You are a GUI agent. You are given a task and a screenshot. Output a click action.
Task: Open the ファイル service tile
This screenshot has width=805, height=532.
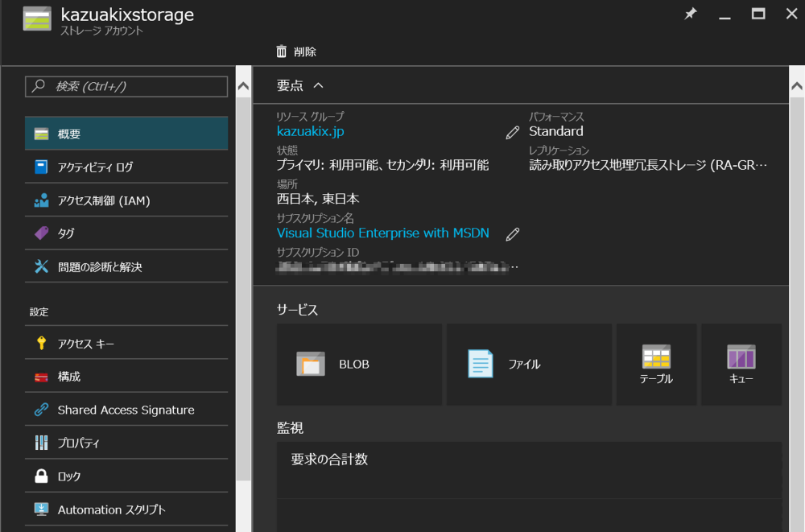coord(529,365)
